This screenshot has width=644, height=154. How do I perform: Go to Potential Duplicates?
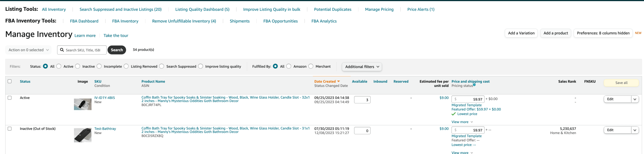click(x=333, y=9)
